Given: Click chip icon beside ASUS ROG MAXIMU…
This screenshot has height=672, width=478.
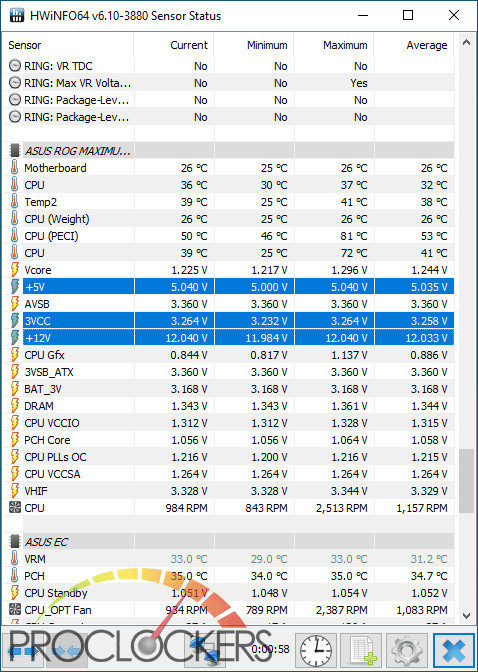Looking at the screenshot, I should [15, 151].
